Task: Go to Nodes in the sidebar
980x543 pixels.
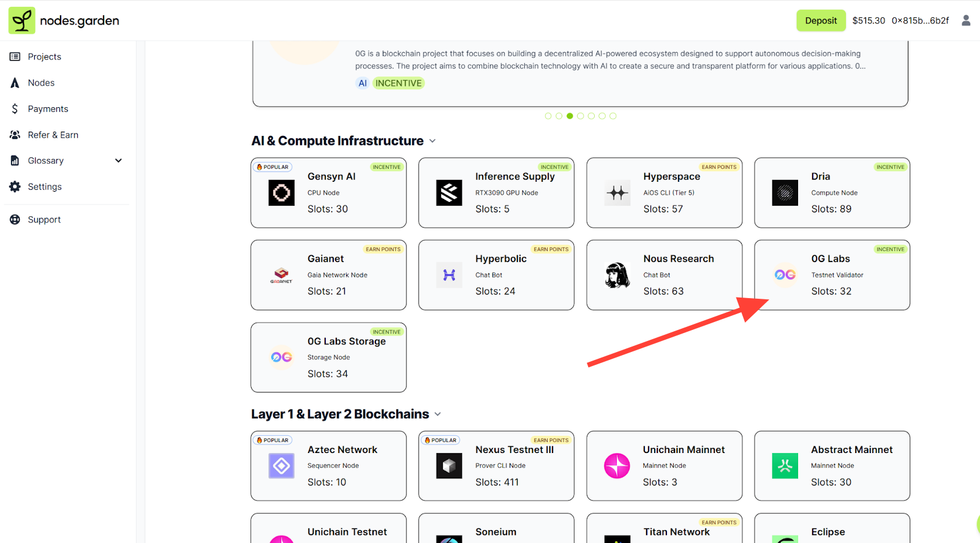Action: click(41, 83)
